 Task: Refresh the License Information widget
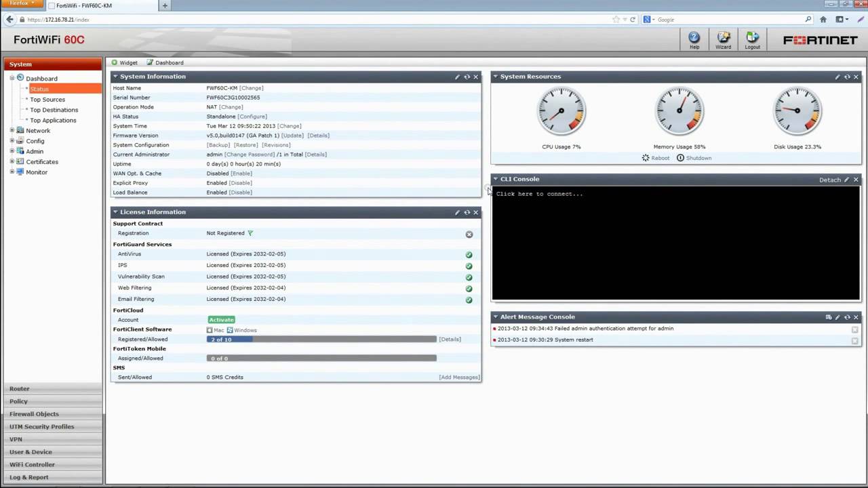(467, 212)
